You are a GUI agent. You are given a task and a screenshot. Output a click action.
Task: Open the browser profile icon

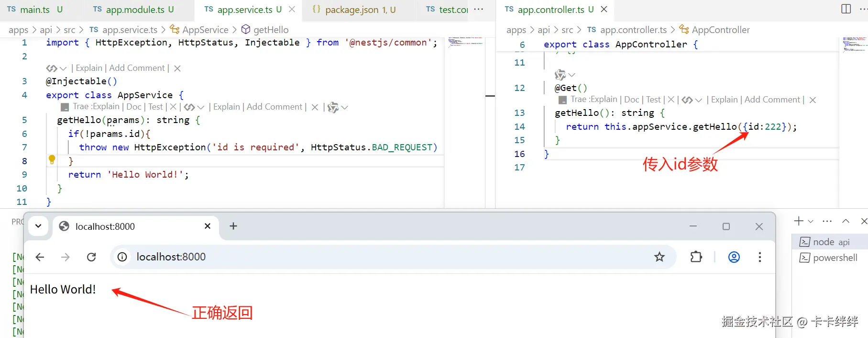pos(734,257)
